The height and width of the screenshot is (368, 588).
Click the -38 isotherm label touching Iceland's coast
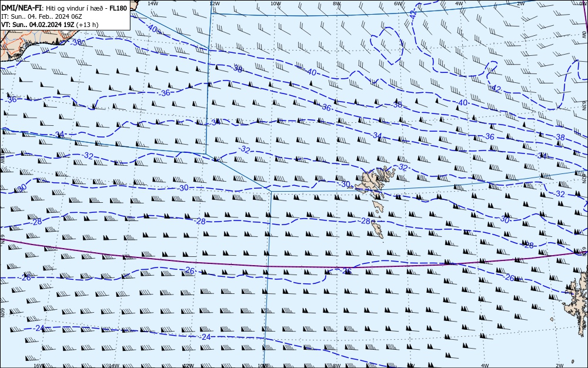point(77,42)
